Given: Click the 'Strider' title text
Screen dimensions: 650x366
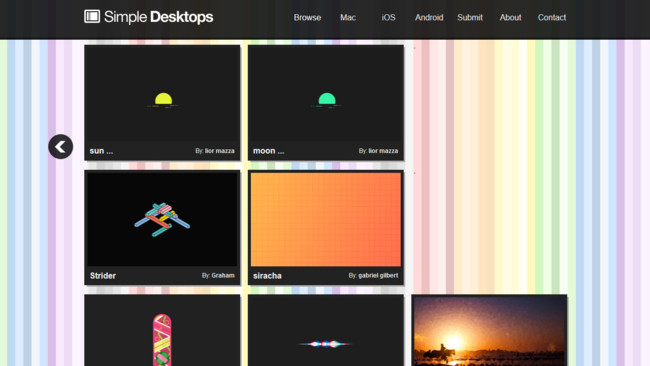Looking at the screenshot, I should [103, 276].
